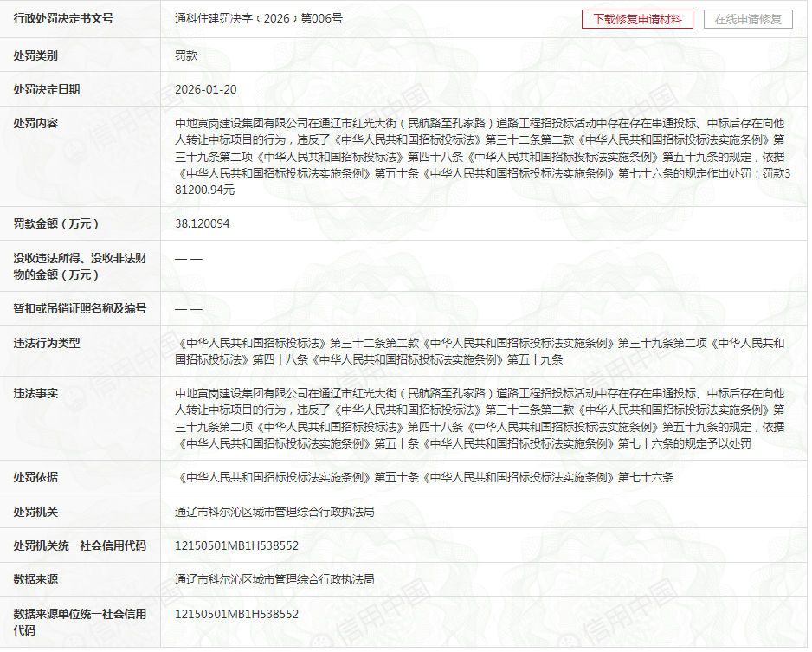Select the fine amount 38.120094
This screenshot has height=652, width=812.
coord(202,223)
